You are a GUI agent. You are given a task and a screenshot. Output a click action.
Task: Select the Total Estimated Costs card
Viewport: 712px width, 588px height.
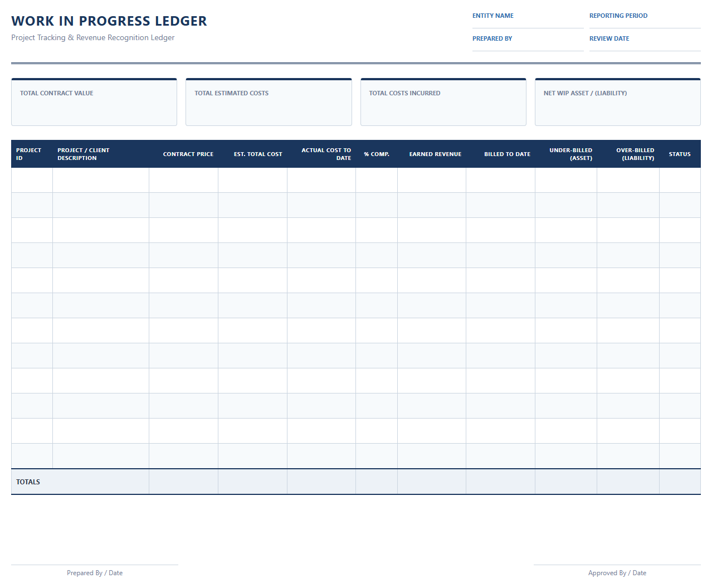269,102
